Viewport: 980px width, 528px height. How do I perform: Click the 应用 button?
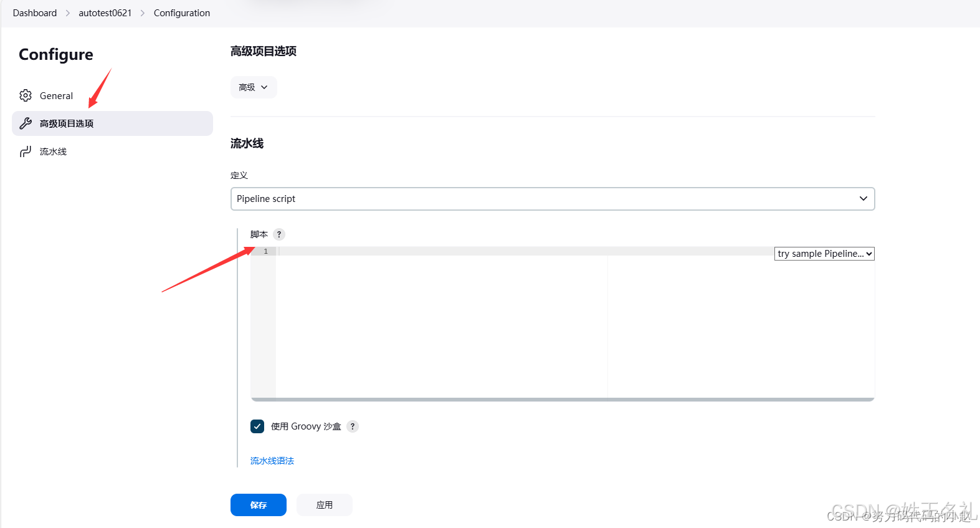click(325, 505)
